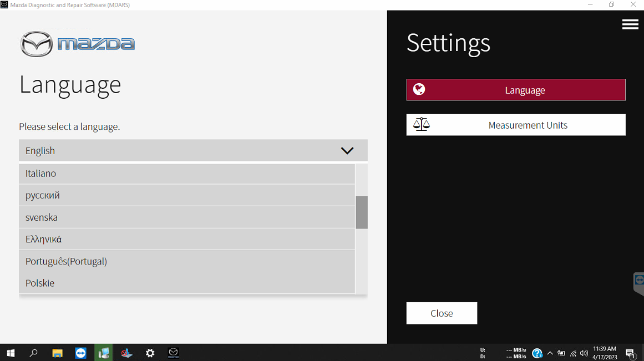Screen dimensions: 644x361
Task: Click the scales icon for Measurement Units
Action: click(x=422, y=124)
